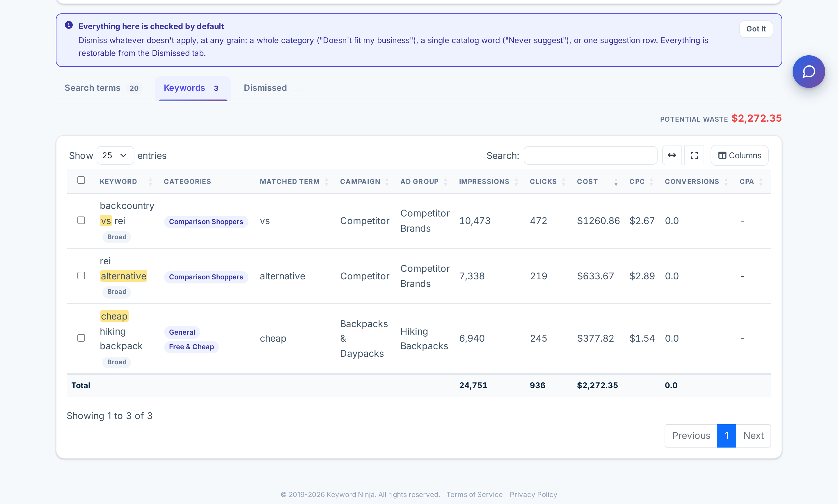Click Broad badge under backcountry vs rei
838x504 pixels.
click(117, 237)
